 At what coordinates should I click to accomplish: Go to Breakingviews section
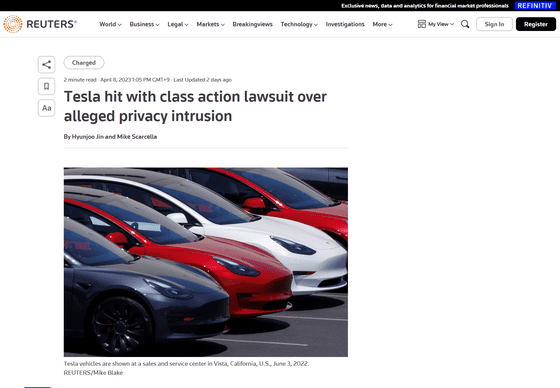click(x=252, y=24)
